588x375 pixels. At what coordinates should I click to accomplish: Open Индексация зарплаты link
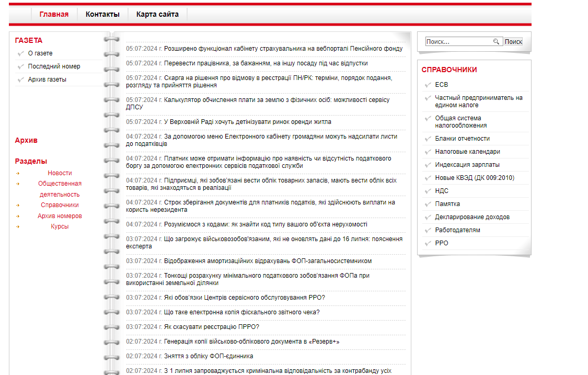(467, 165)
